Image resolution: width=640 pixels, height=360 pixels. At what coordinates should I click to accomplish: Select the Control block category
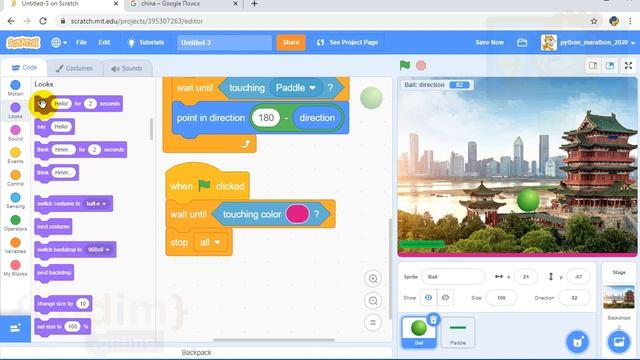point(16,178)
